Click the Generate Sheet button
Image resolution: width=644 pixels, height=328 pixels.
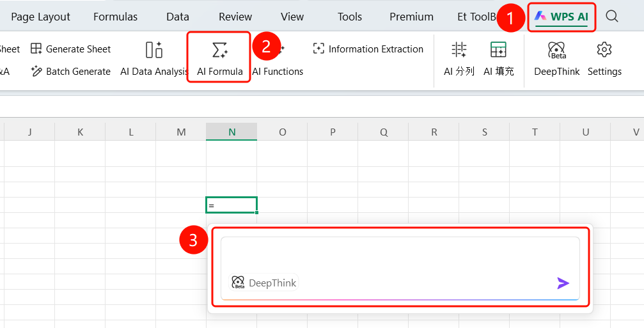pyautogui.click(x=70, y=49)
